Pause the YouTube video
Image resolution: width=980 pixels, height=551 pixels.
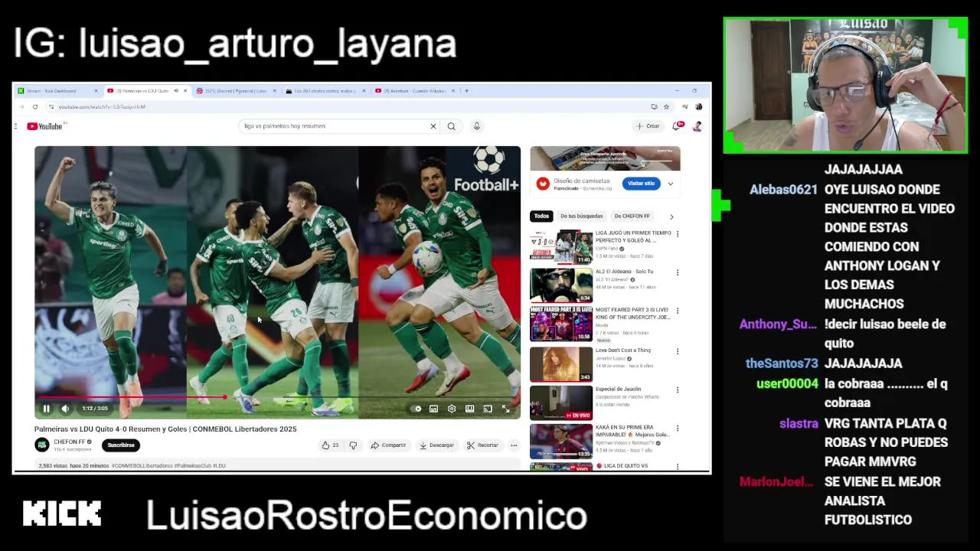coord(46,409)
